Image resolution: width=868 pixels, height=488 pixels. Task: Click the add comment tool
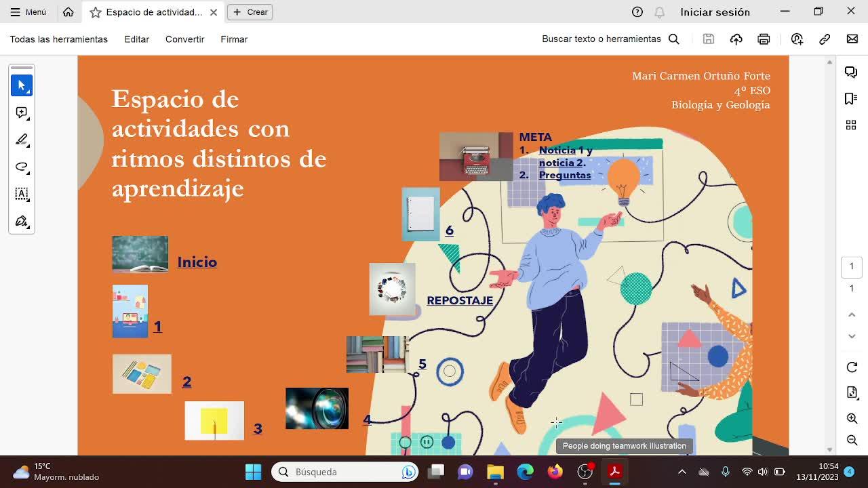pos(22,113)
